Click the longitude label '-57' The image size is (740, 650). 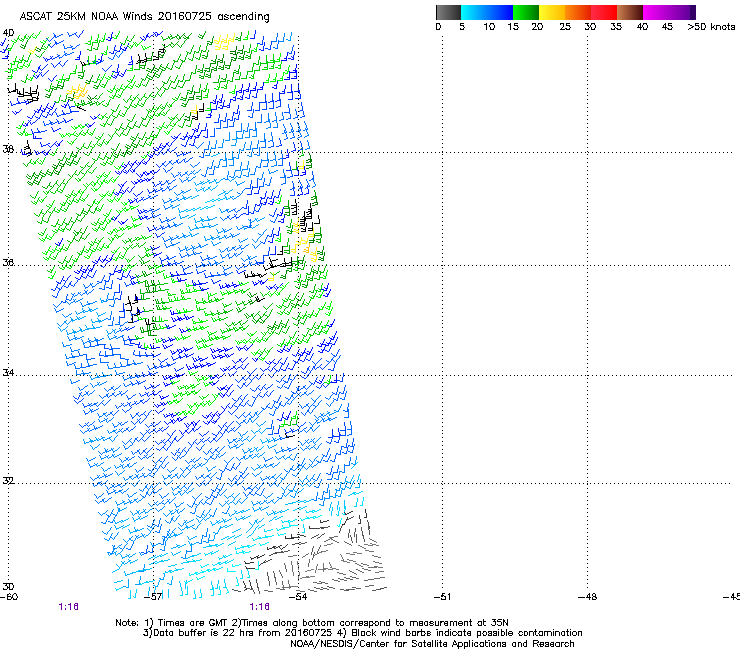153,597
